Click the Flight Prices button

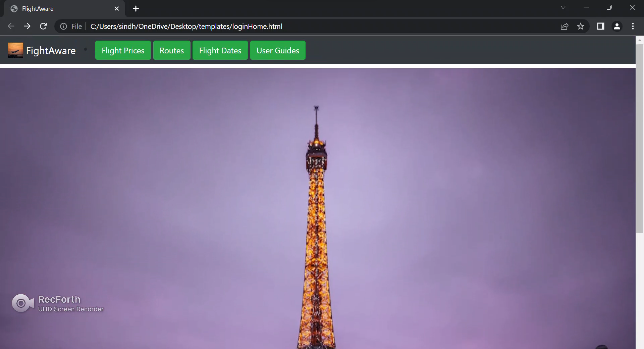pos(123,50)
